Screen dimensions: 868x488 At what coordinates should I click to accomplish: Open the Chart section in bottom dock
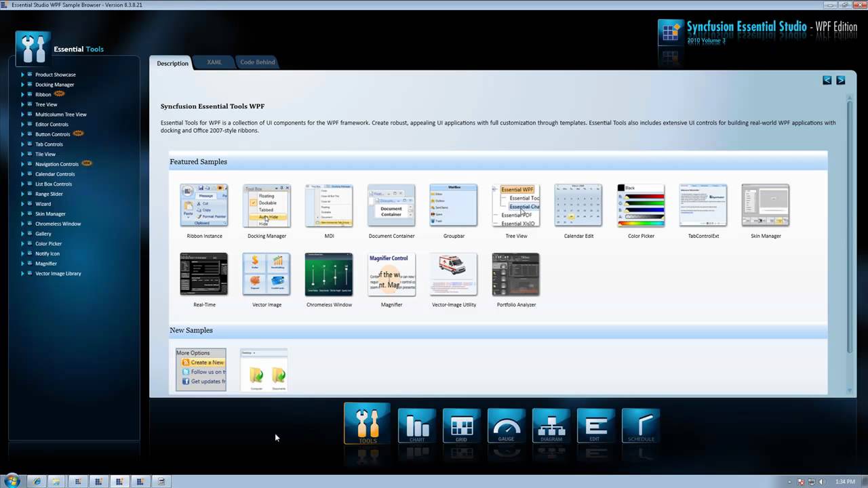417,426
